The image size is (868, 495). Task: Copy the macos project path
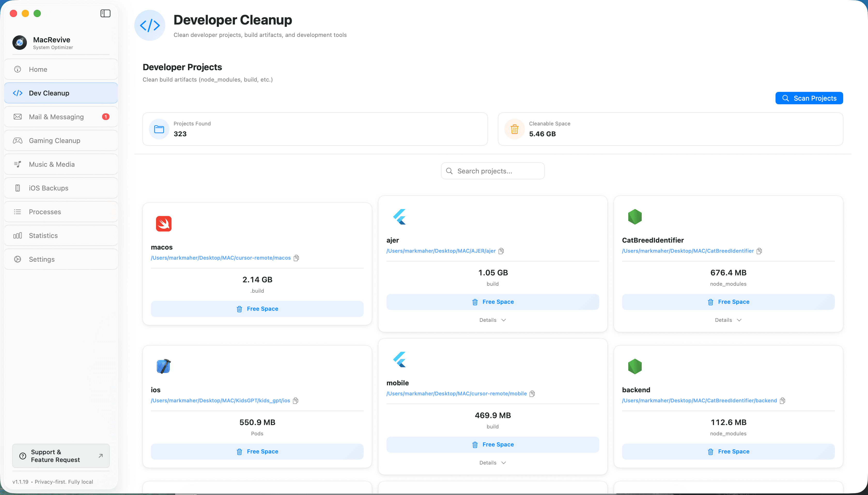coord(296,258)
